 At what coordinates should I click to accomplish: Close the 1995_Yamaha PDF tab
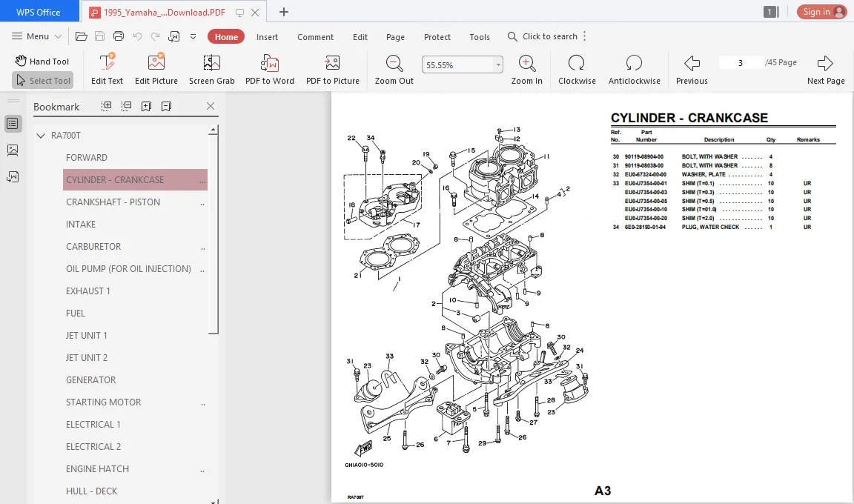tap(255, 12)
